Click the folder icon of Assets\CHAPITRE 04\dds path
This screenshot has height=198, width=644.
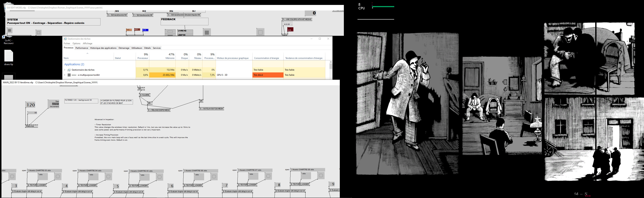pos(79,171)
